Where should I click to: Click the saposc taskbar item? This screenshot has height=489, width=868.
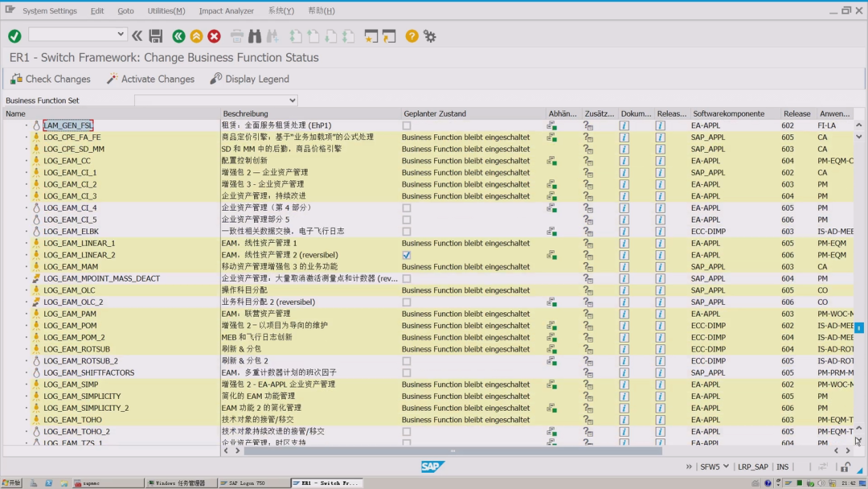click(x=108, y=483)
